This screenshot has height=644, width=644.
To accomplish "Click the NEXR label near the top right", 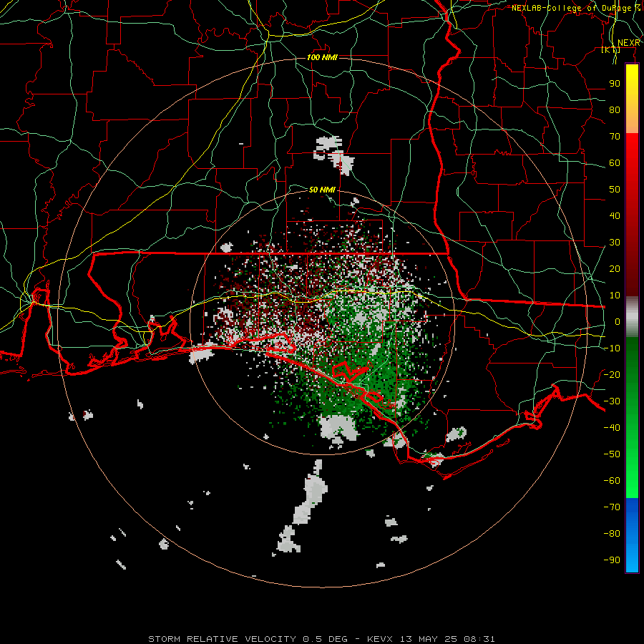I will tap(629, 43).
